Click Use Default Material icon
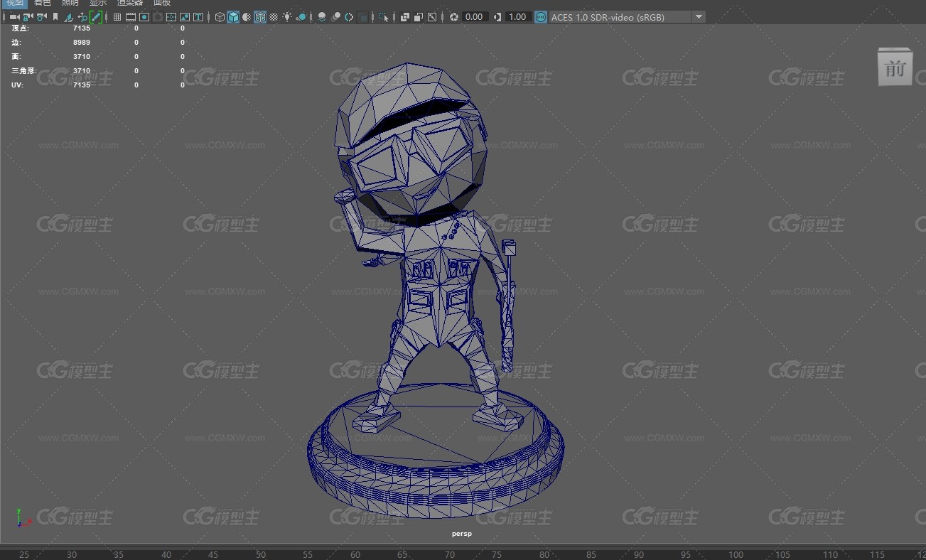The width and height of the screenshot is (926, 560). pos(247,17)
